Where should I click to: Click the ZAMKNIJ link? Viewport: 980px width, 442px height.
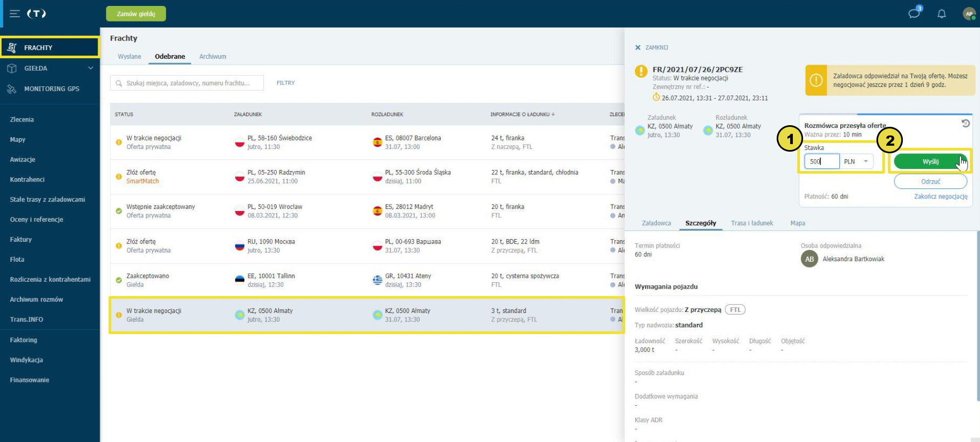(656, 47)
